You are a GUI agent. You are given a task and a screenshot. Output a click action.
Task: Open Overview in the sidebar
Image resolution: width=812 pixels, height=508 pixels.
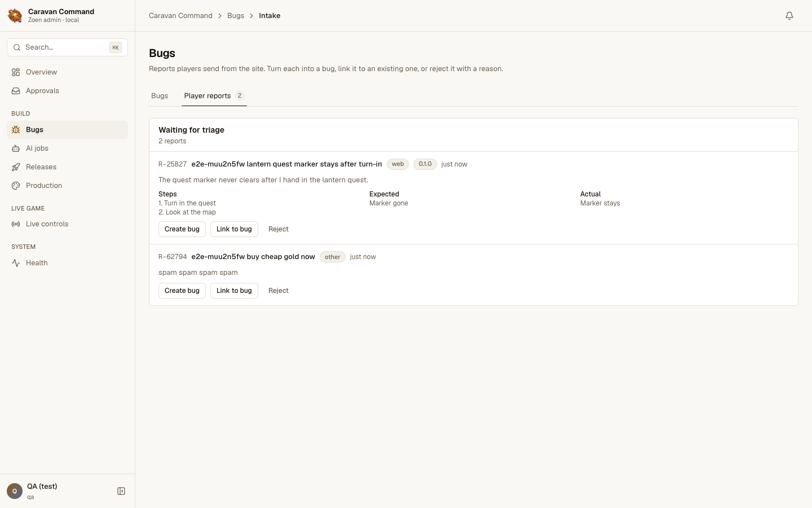point(67,72)
